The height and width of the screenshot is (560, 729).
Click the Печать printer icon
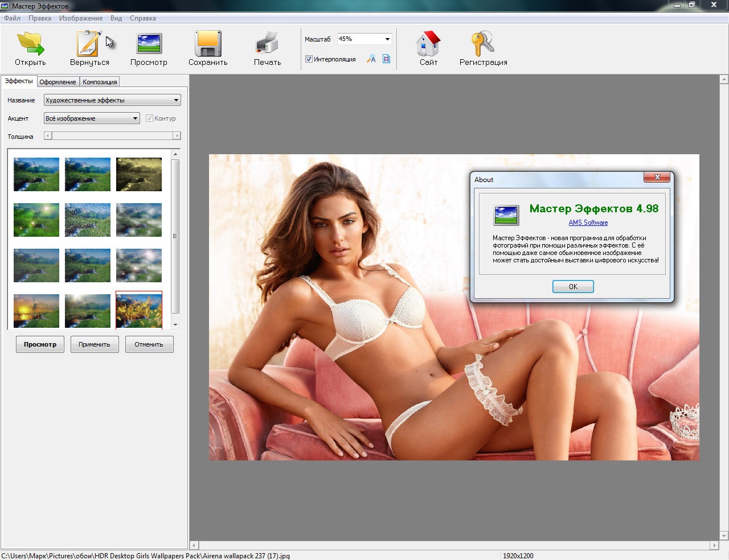click(x=267, y=44)
